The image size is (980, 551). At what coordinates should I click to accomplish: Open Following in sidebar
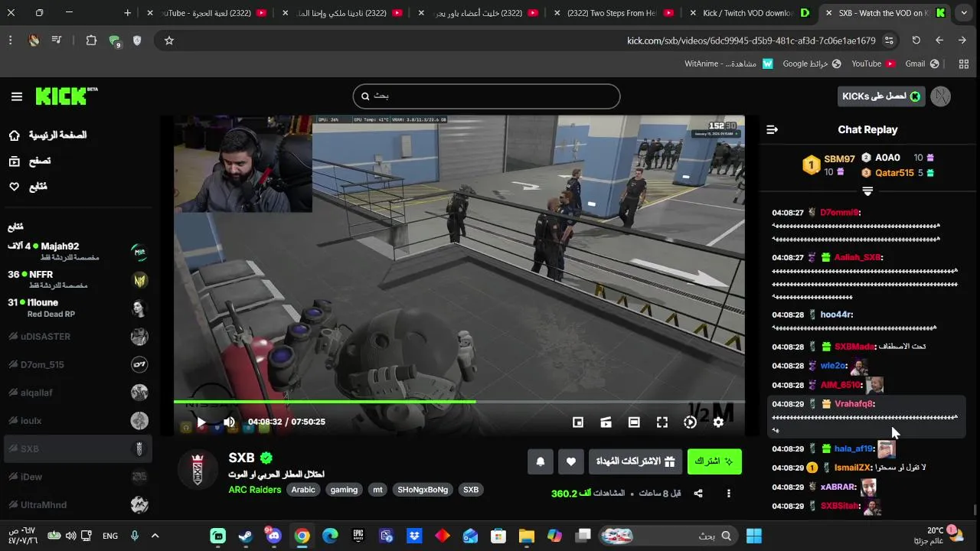point(28,187)
